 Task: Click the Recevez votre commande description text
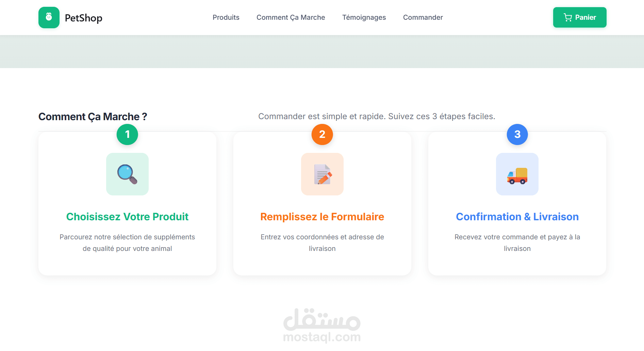pos(517,243)
